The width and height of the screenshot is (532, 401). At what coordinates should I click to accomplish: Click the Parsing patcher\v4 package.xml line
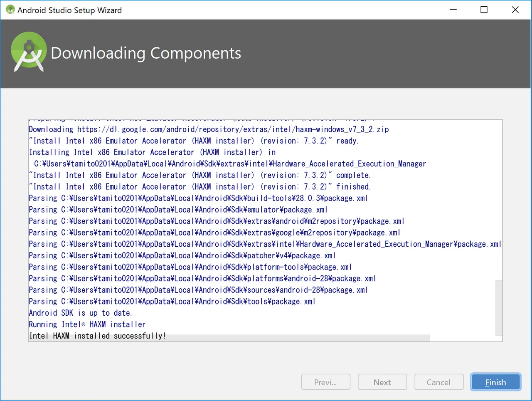(x=182, y=255)
